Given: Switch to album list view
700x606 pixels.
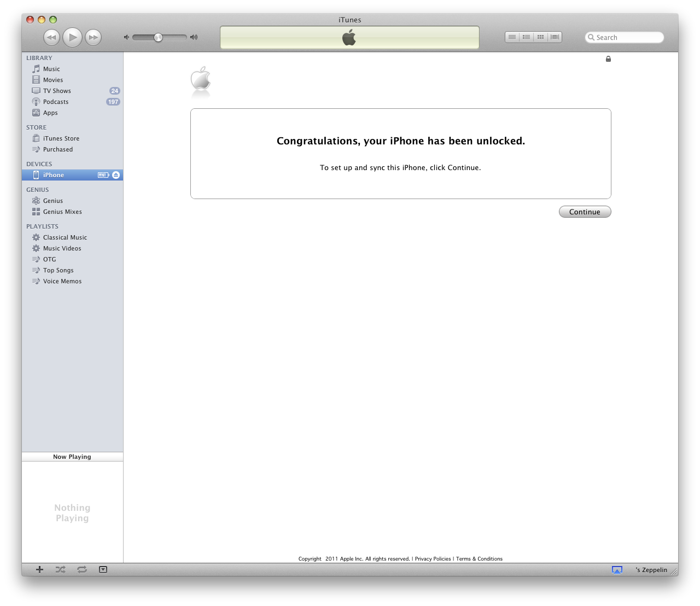Looking at the screenshot, I should click(x=526, y=37).
